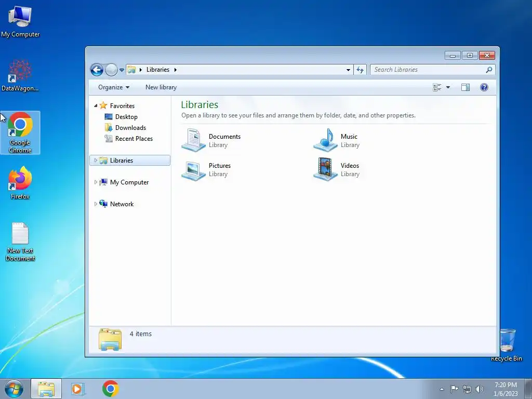Maximize the Libraries window

click(470, 55)
